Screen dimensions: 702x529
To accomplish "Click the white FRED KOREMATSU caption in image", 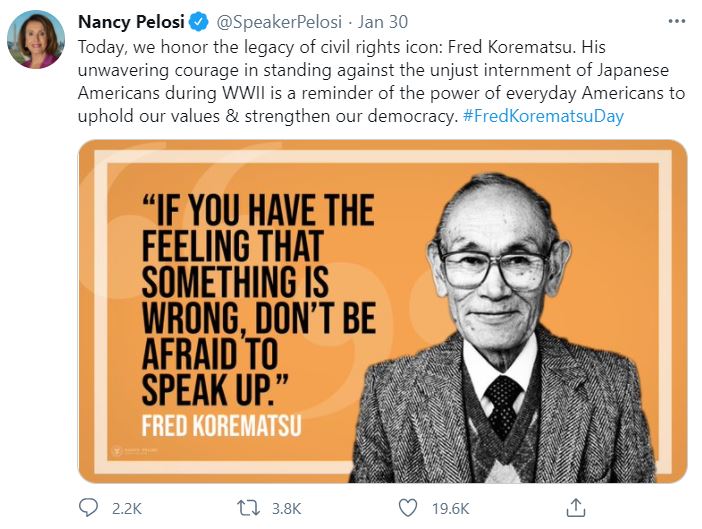I will pos(222,426).
